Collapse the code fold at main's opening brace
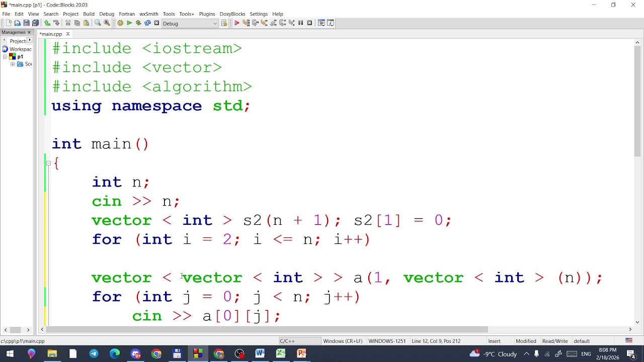The width and height of the screenshot is (644, 362). (x=48, y=163)
